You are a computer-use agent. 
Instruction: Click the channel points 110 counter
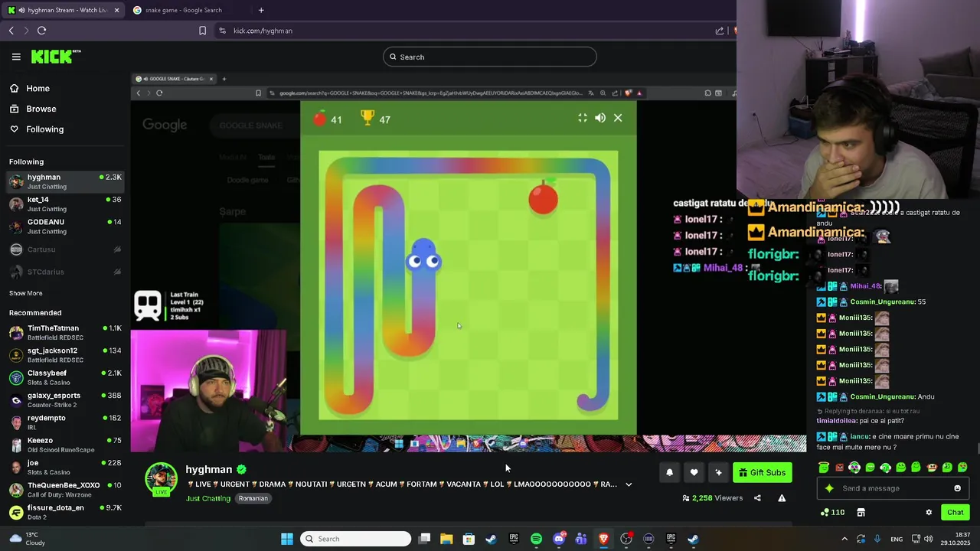click(x=832, y=513)
